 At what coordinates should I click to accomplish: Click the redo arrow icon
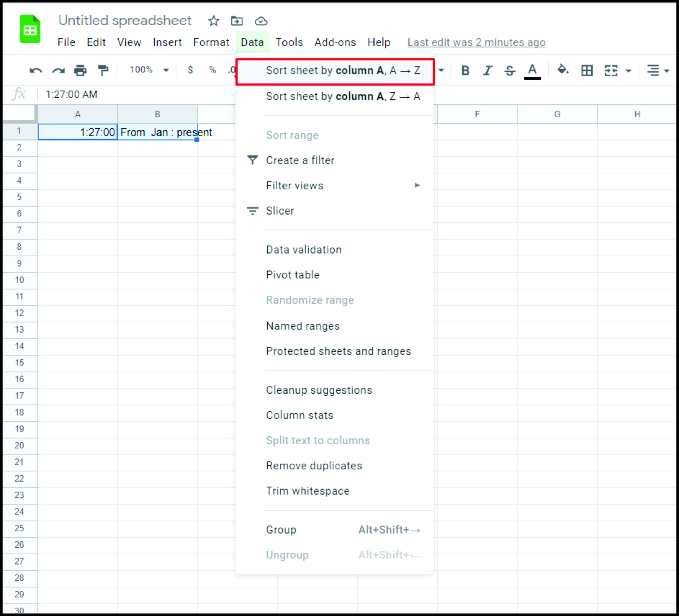click(x=58, y=71)
